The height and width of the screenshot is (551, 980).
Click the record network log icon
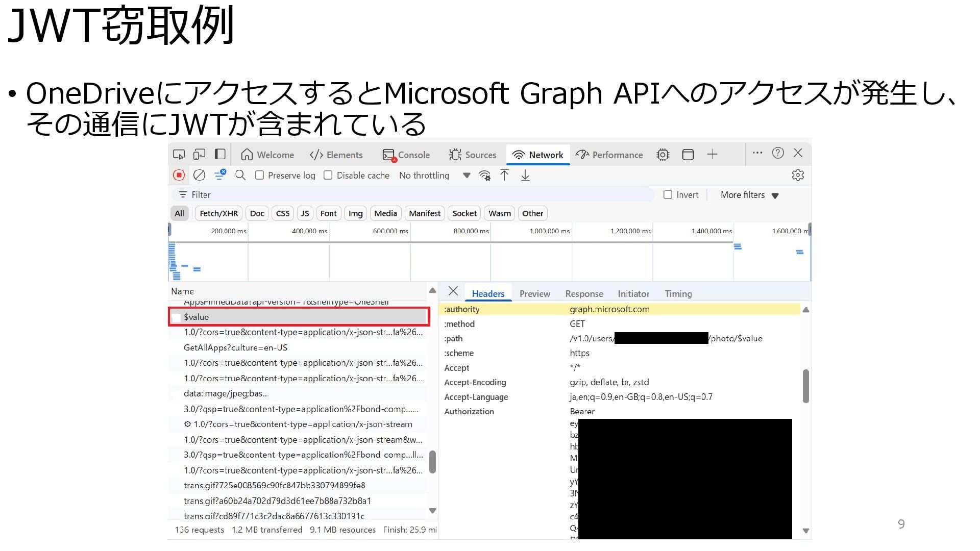(x=179, y=176)
